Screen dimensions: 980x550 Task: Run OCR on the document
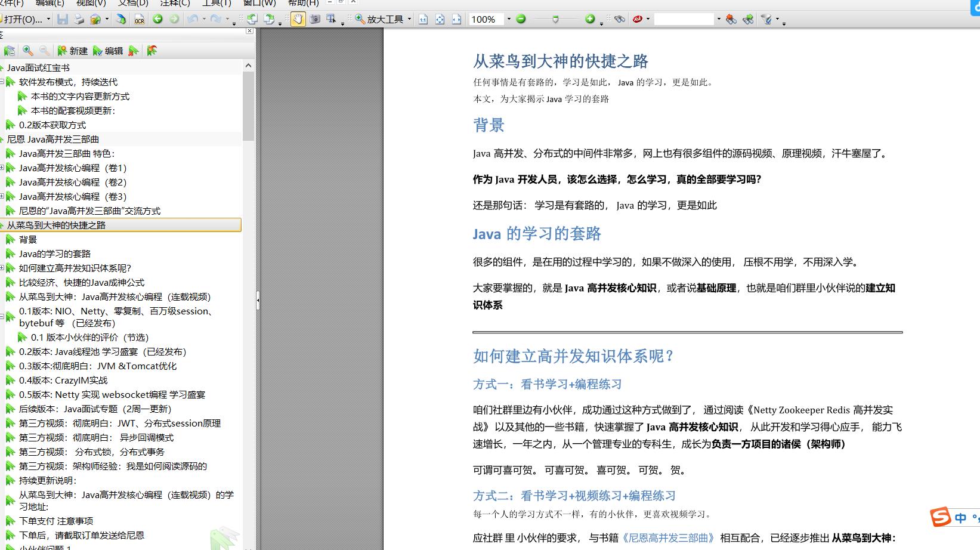point(139,19)
